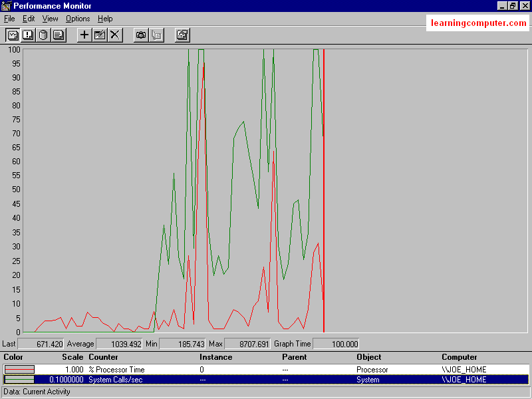Switch to Log view toolbar icon

[x=43, y=35]
